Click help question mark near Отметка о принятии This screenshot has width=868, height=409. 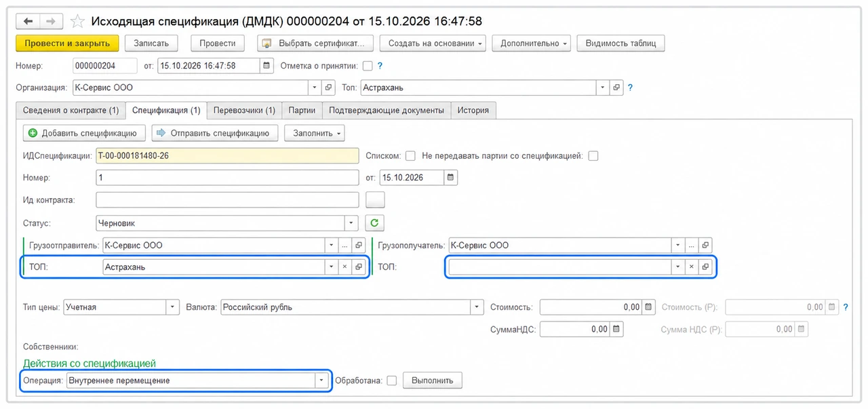click(380, 66)
